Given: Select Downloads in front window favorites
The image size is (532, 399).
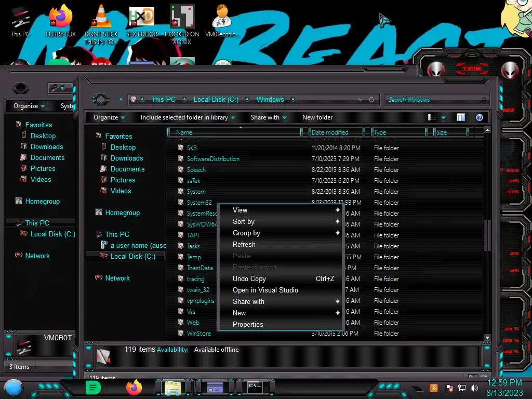Looking at the screenshot, I should click(x=127, y=158).
